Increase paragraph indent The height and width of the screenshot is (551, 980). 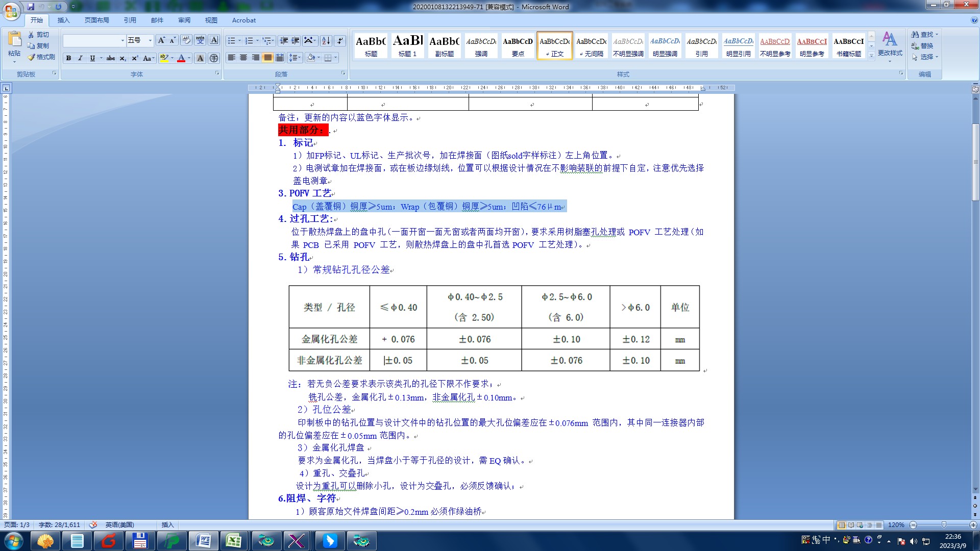296,40
